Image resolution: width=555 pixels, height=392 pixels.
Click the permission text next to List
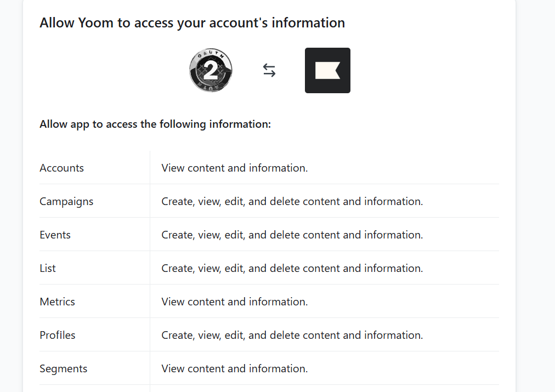point(292,268)
